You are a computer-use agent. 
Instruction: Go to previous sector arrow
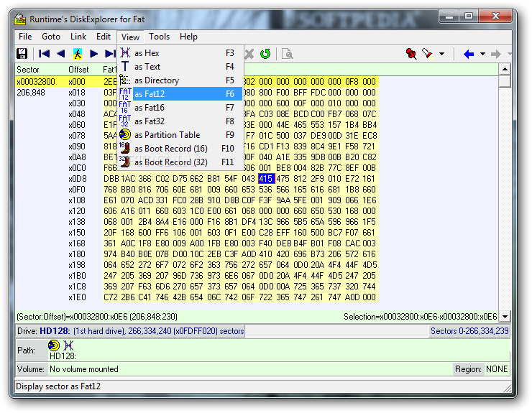(60, 54)
